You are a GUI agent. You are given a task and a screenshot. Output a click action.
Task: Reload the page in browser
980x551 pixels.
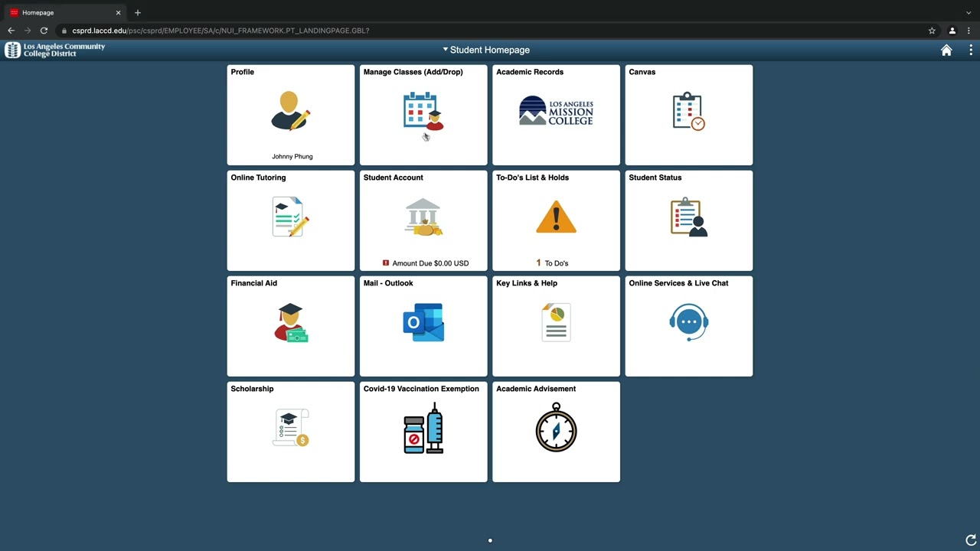(x=44, y=31)
